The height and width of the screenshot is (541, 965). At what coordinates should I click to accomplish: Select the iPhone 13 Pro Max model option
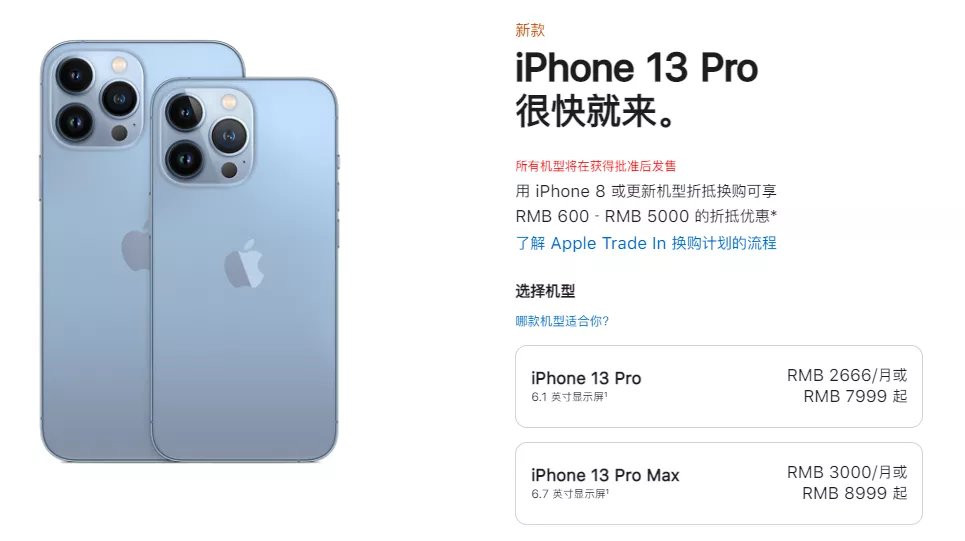[x=718, y=483]
